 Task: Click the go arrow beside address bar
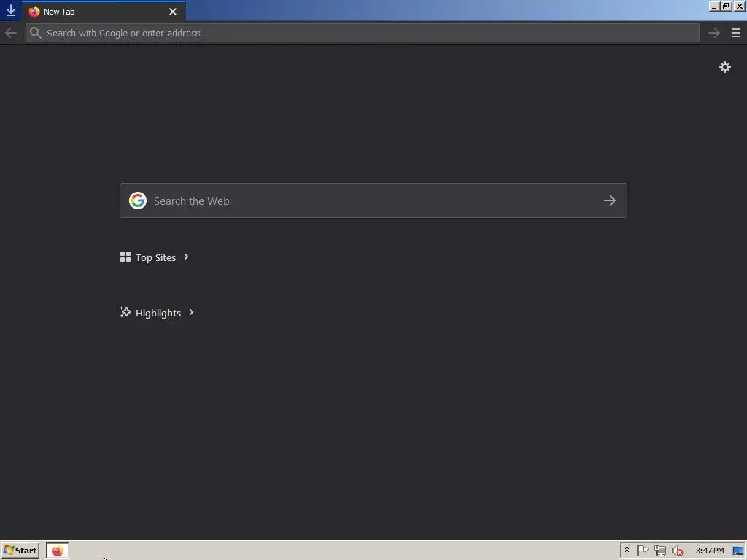coord(713,33)
